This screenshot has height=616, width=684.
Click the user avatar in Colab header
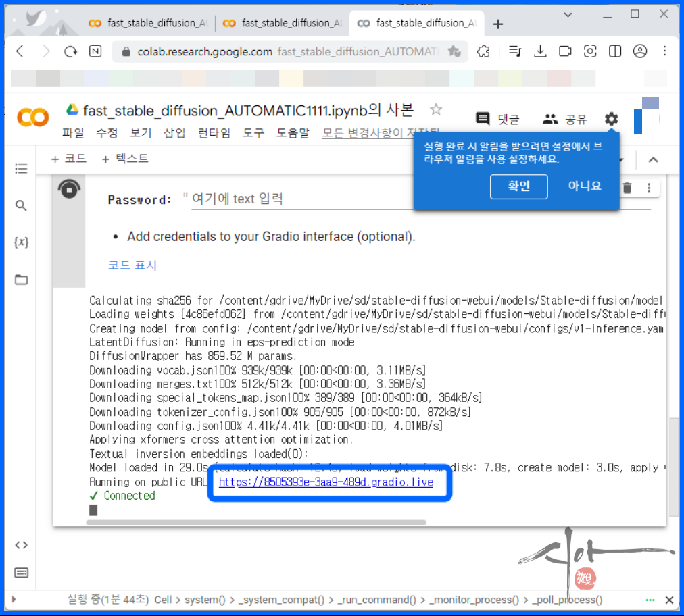pyautogui.click(x=646, y=115)
